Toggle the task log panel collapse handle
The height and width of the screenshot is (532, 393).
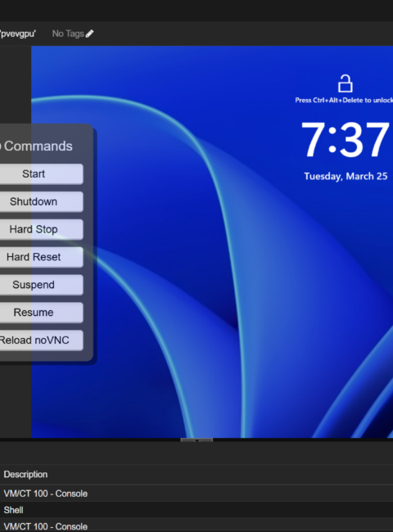click(196, 440)
